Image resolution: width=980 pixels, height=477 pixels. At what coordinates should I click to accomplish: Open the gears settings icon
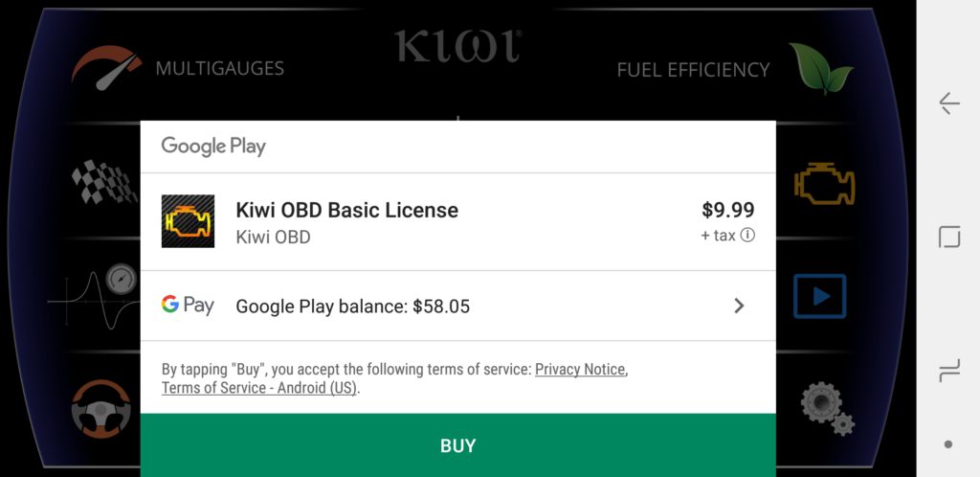[x=828, y=408]
